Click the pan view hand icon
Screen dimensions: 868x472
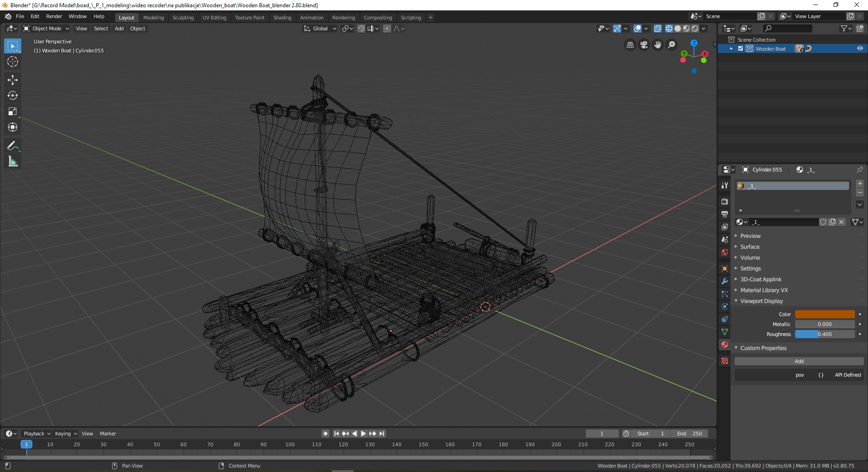(658, 45)
